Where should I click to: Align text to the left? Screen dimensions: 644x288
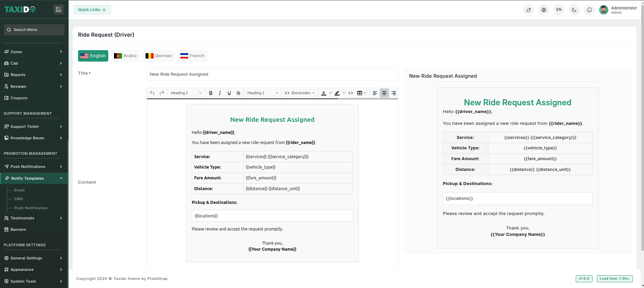click(x=375, y=93)
